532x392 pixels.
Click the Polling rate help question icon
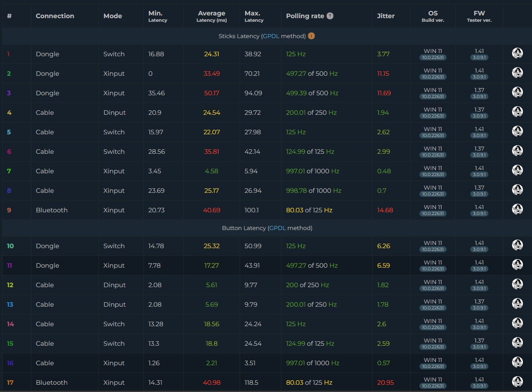330,16
